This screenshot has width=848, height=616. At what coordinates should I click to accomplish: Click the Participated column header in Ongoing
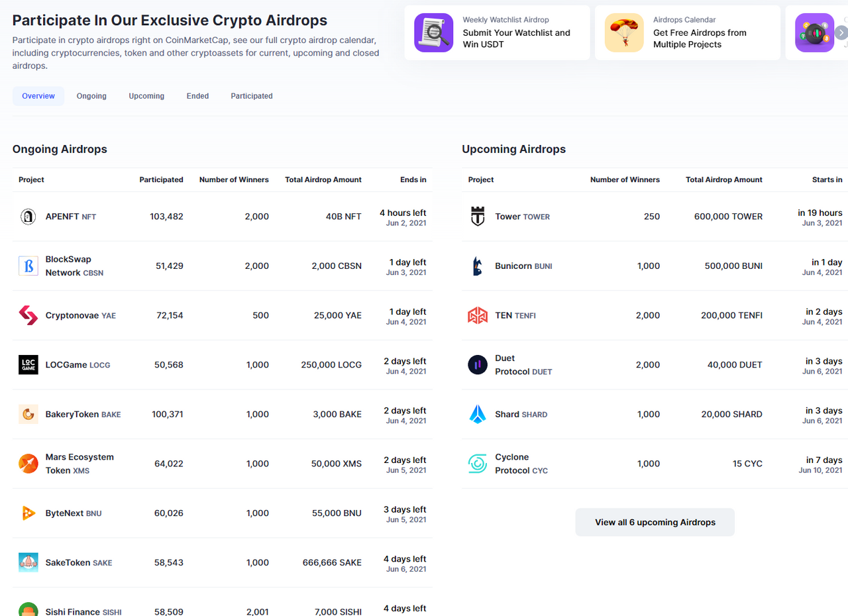tap(162, 180)
